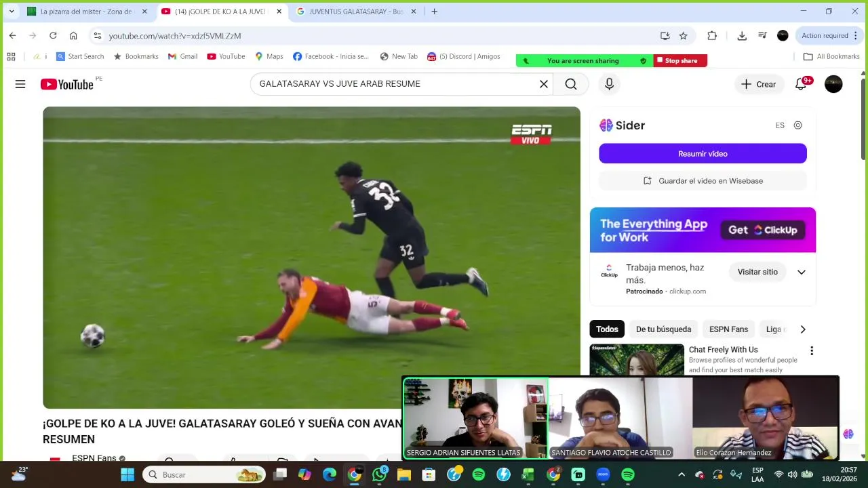
Task: Open Zoom app from taskbar
Action: click(603, 474)
